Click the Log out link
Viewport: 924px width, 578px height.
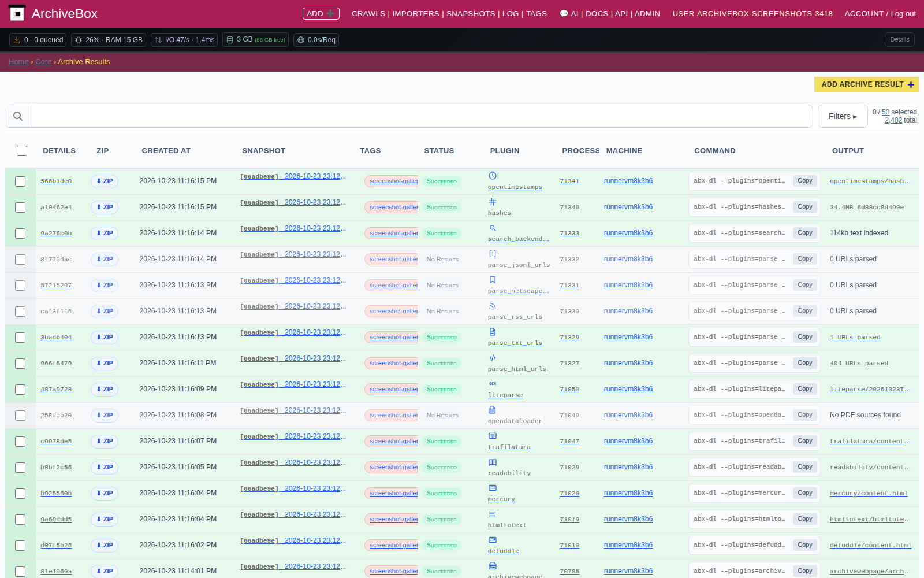point(903,14)
